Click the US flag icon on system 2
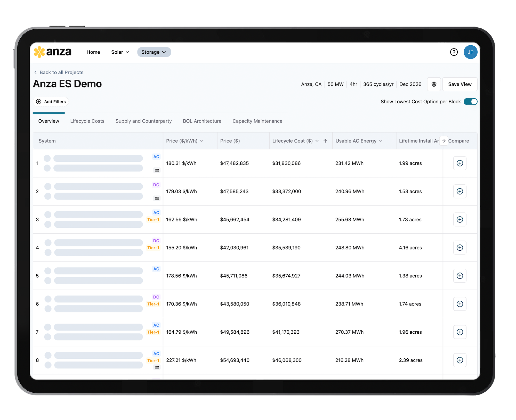The image size is (516, 420). coord(157,198)
